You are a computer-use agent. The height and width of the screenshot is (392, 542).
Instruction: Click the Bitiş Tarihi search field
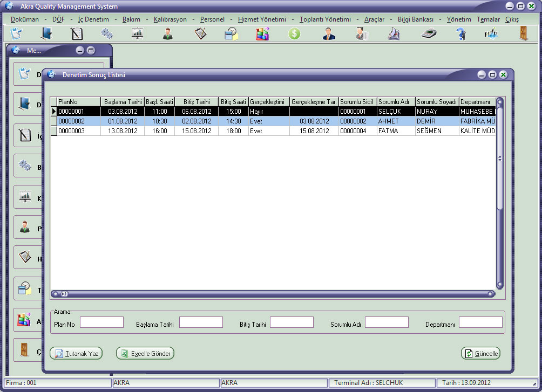[292, 322]
